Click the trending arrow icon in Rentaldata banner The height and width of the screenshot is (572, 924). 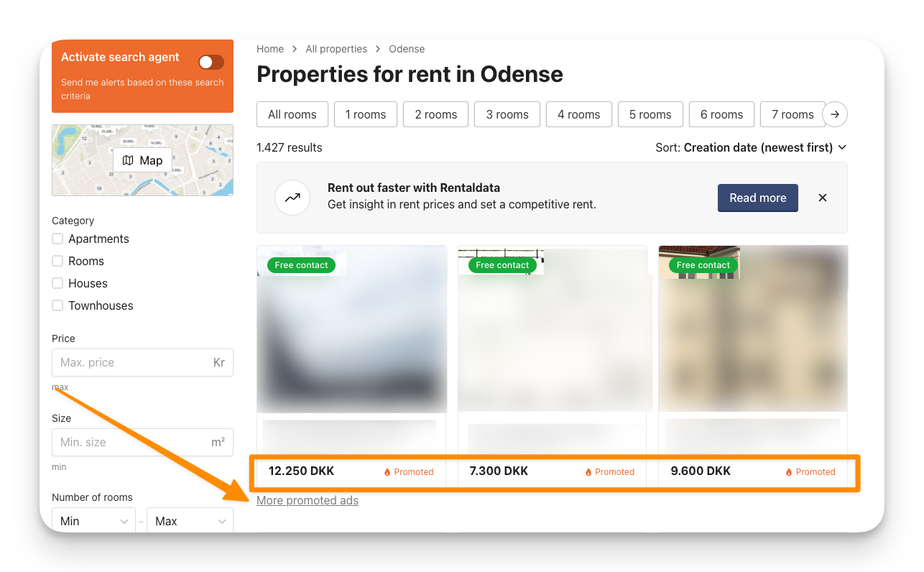pos(292,198)
